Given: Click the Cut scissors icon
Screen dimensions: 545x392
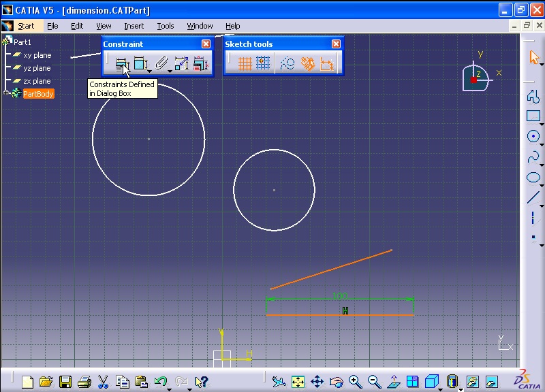Looking at the screenshot, I should (x=103, y=382).
